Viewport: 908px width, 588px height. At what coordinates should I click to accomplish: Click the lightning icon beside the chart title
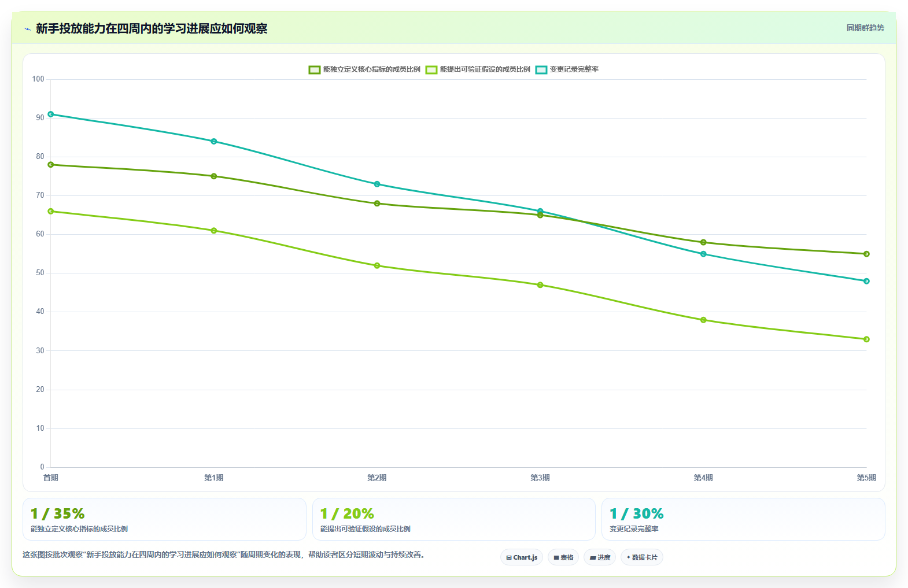tap(27, 29)
